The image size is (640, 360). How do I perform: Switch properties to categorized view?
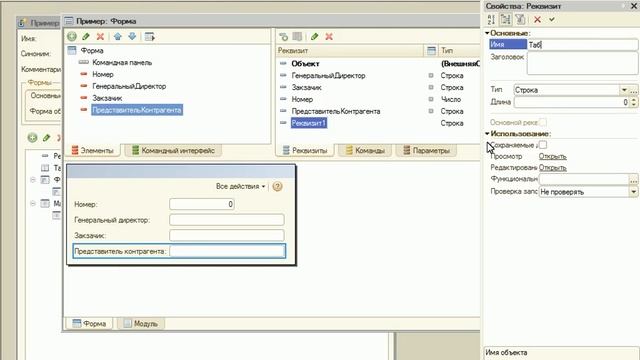506,19
